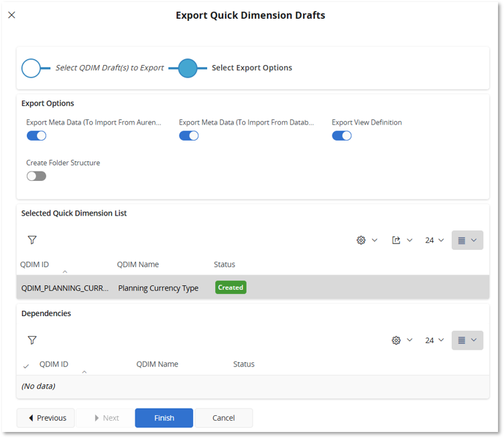Click export icon in Selected Quick Dimension List

coord(396,240)
